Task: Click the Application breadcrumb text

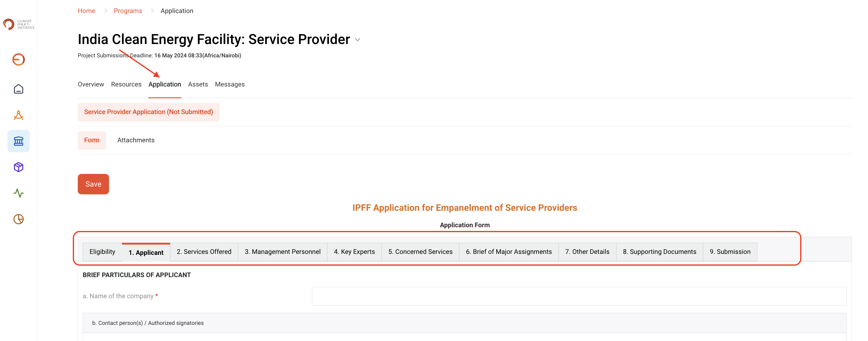Action: click(x=177, y=11)
